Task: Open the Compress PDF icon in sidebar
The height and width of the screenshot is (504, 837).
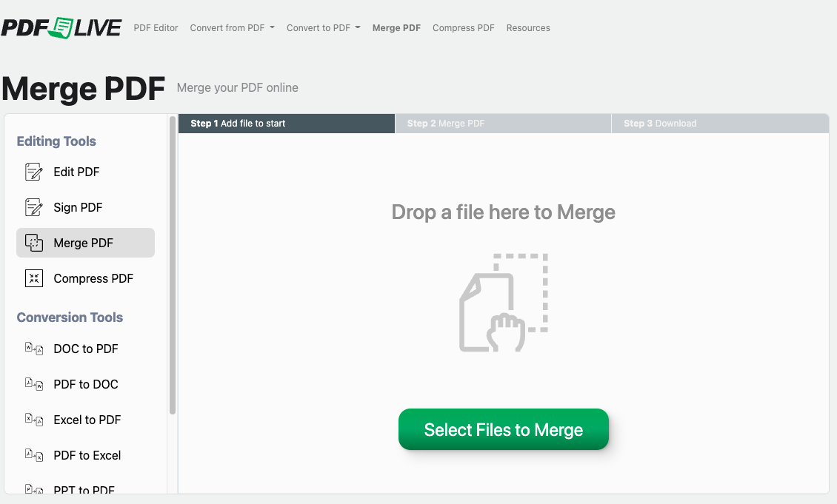Action: tap(33, 278)
